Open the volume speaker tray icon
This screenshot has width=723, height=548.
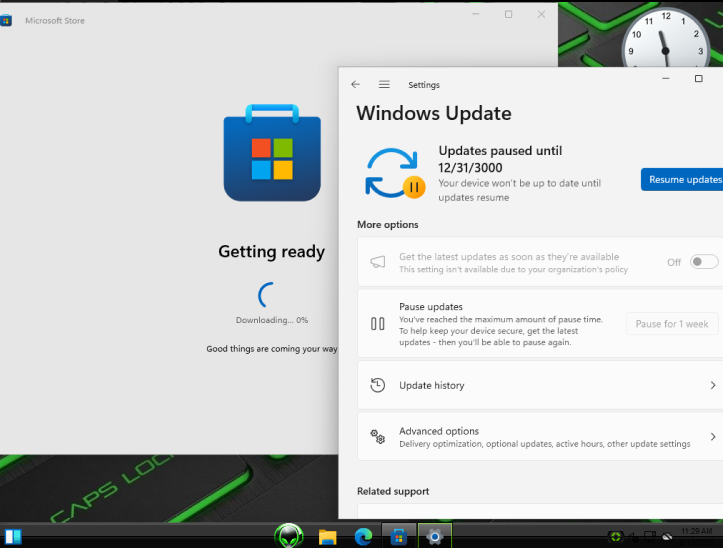634,537
